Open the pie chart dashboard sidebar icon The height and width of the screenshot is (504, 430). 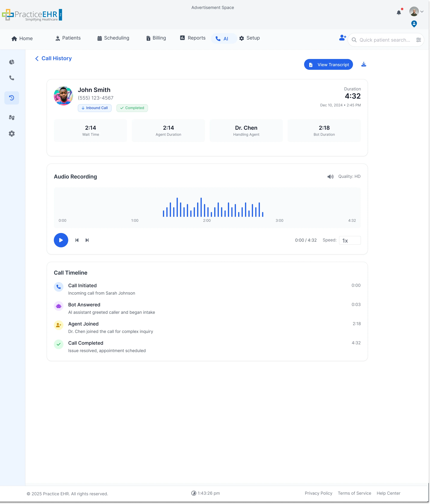coord(12,62)
